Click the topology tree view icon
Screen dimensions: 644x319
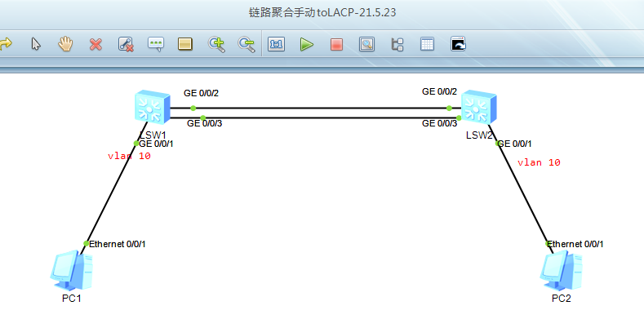coord(398,44)
